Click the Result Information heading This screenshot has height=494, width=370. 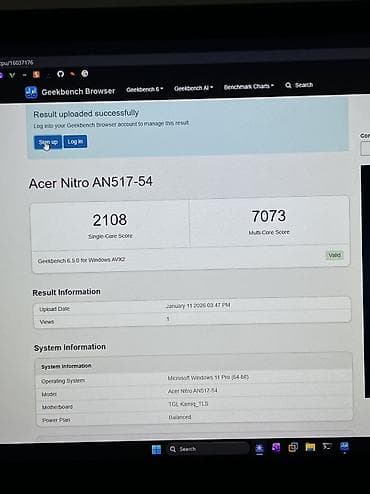[x=66, y=292]
